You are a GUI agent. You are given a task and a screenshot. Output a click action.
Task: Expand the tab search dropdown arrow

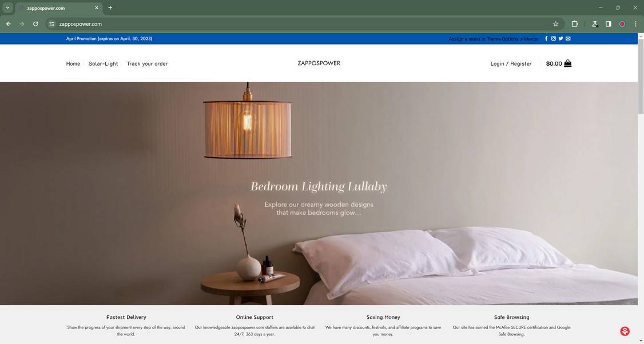pyautogui.click(x=7, y=8)
